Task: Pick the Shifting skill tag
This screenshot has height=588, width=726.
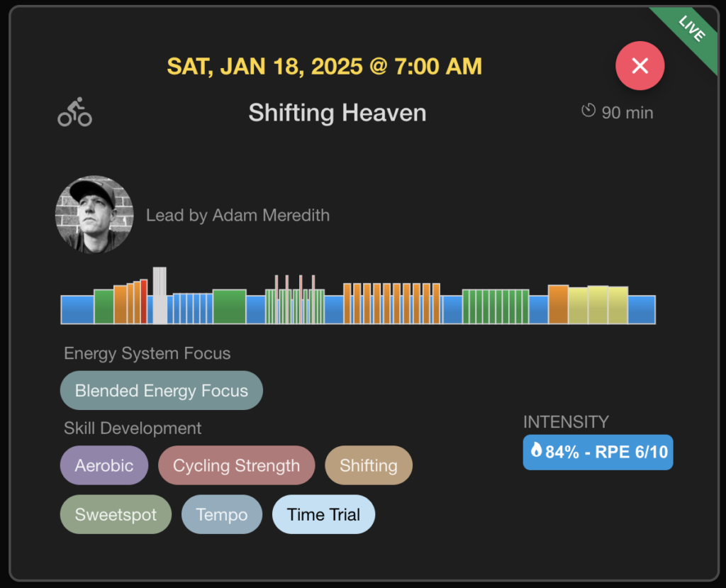Action: (x=368, y=465)
